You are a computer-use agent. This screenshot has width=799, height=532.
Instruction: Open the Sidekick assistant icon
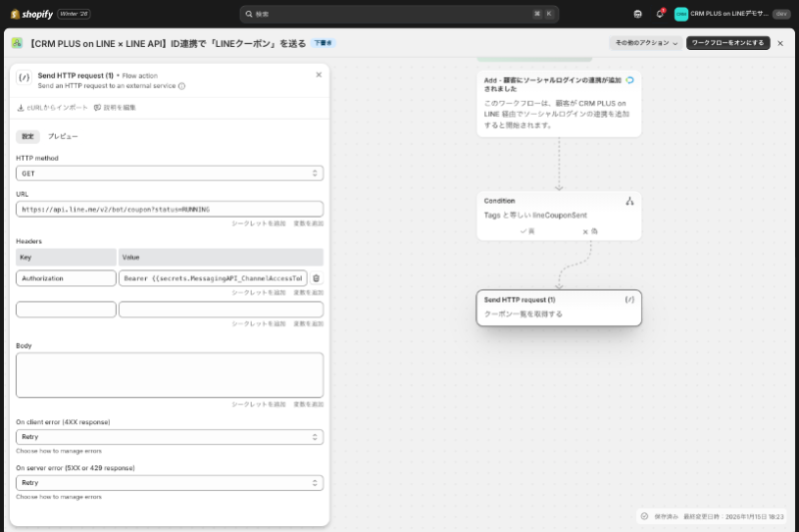click(x=637, y=14)
